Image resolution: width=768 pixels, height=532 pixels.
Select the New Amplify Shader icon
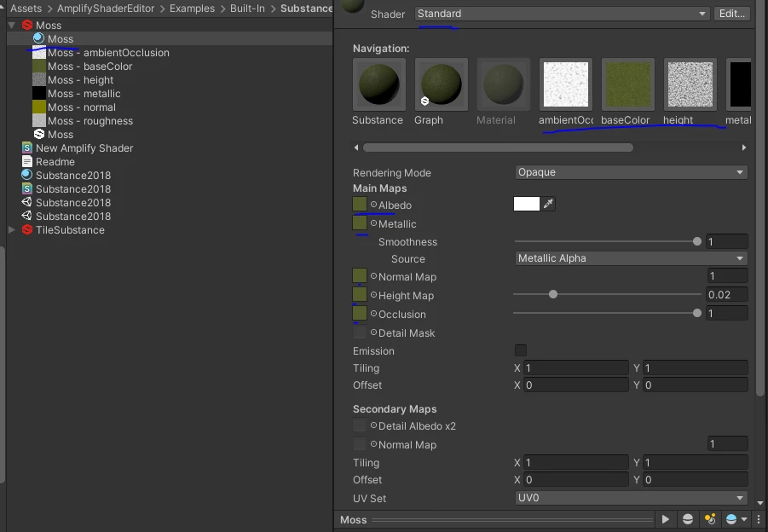[27, 147]
